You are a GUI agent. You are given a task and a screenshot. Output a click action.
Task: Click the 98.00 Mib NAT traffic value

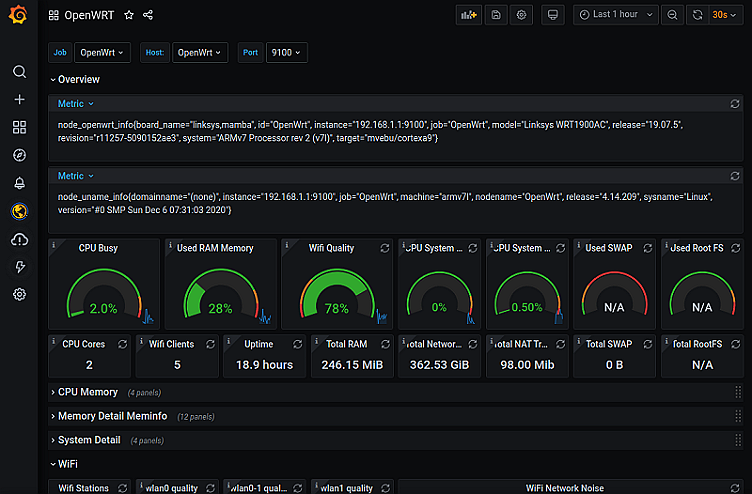point(527,365)
